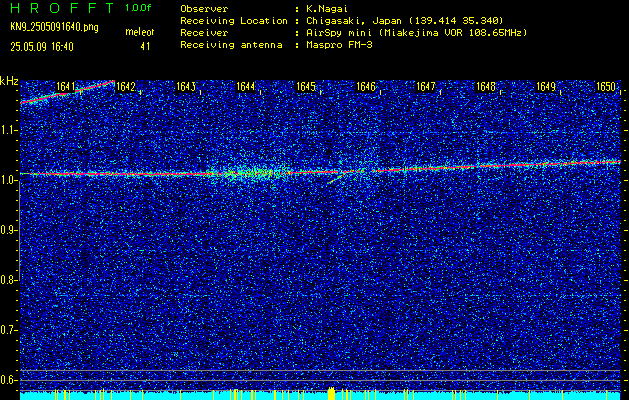
Task: Click the "Receiving Location" label
Action: pyautogui.click(x=234, y=21)
